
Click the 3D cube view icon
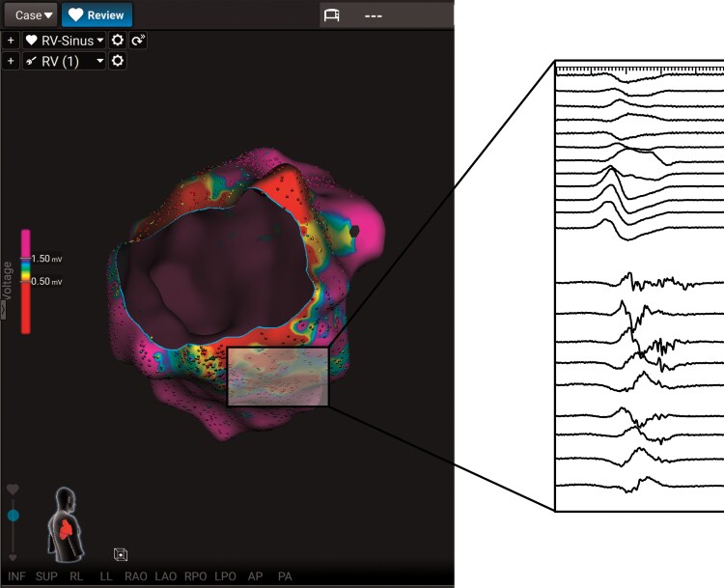pyautogui.click(x=121, y=554)
